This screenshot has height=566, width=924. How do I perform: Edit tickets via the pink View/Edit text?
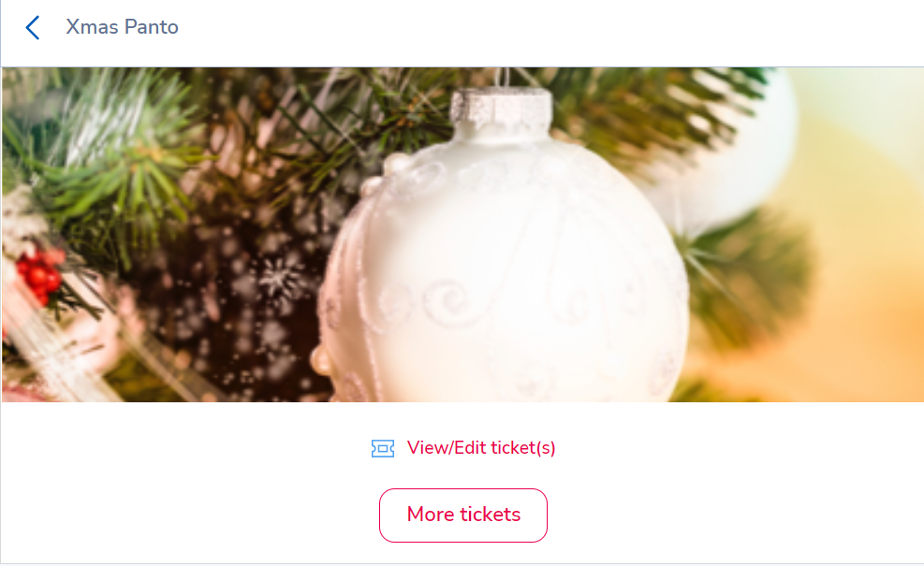click(481, 448)
